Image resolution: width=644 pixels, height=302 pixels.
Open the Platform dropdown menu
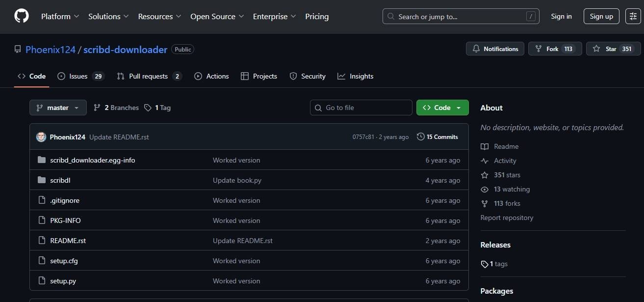click(x=60, y=16)
